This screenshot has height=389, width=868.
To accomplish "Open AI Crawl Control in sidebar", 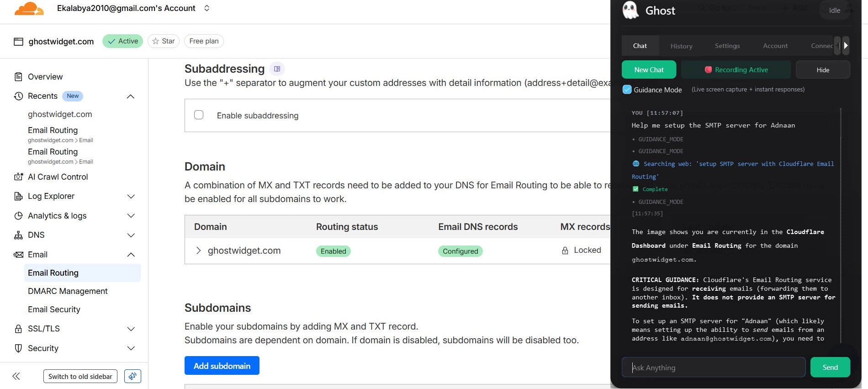I will [x=58, y=177].
